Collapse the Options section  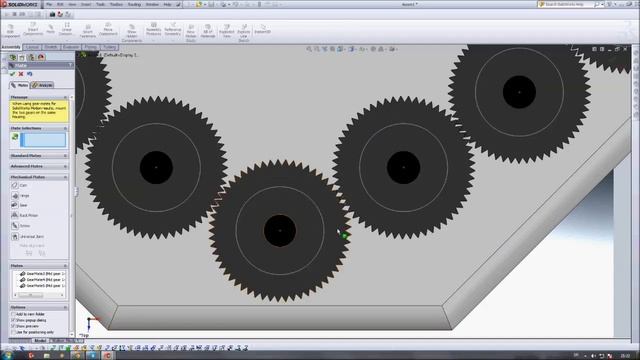[x=65, y=307]
